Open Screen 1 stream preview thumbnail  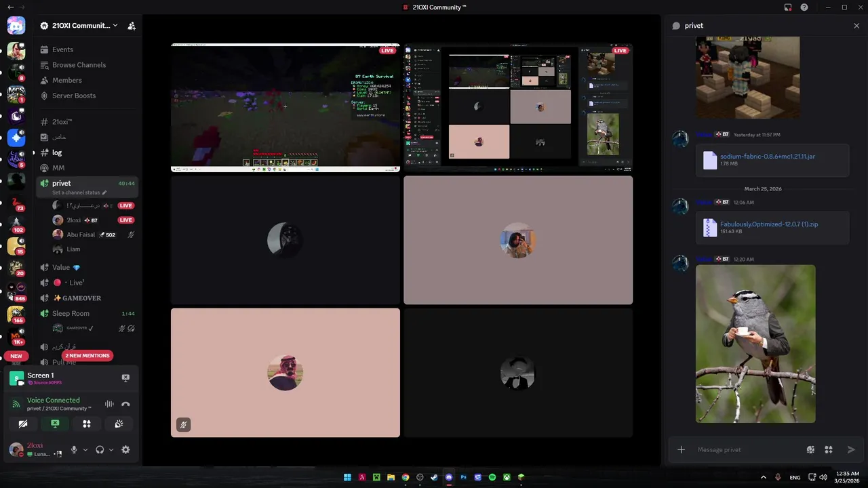pos(16,379)
